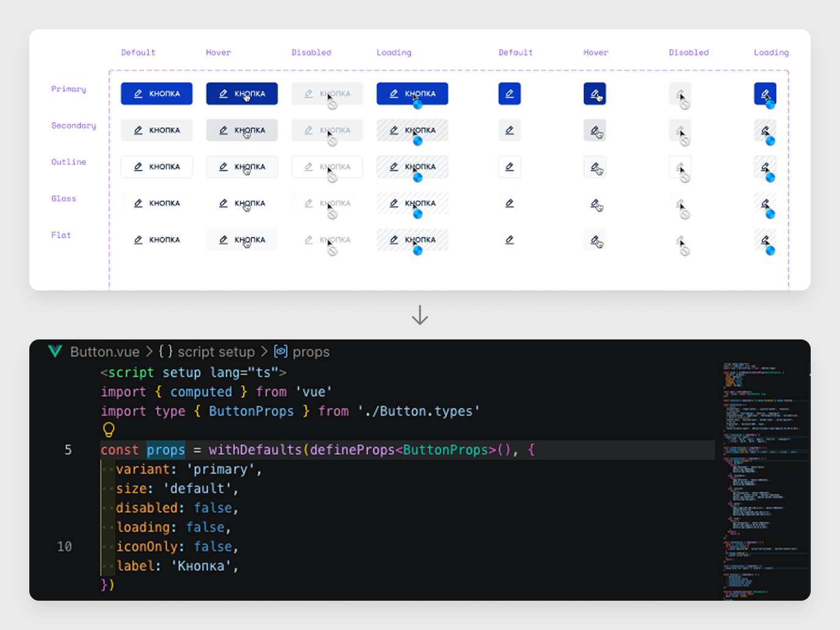
Task: Click the Glass Loading КНОПКА button
Action: (x=412, y=203)
